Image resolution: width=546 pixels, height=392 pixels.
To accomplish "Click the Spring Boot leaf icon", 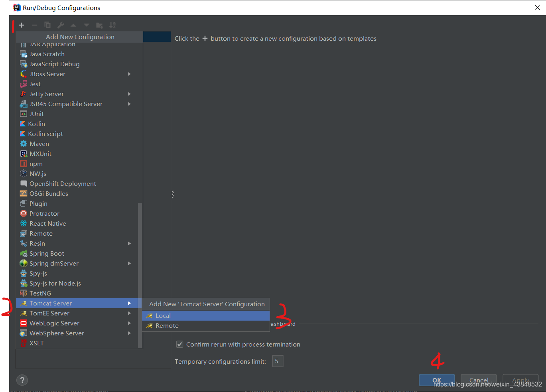I will click(24, 253).
